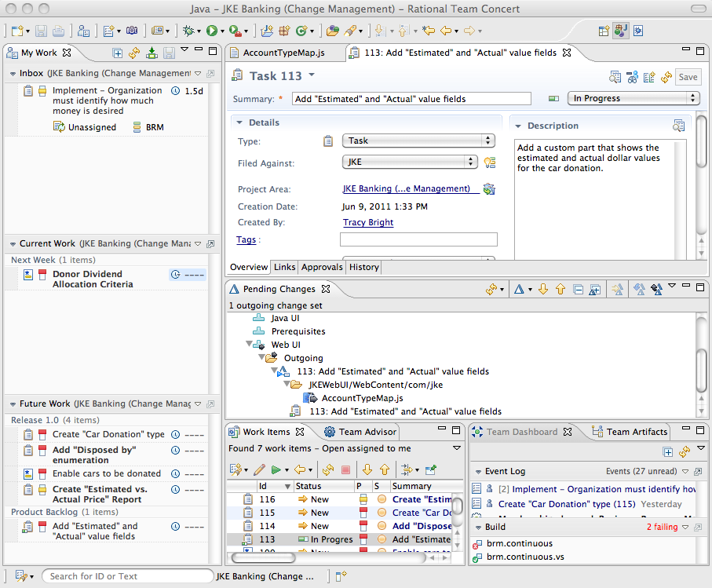Open the Tracy Bright creator link
The height and width of the screenshot is (588, 712).
[368, 222]
